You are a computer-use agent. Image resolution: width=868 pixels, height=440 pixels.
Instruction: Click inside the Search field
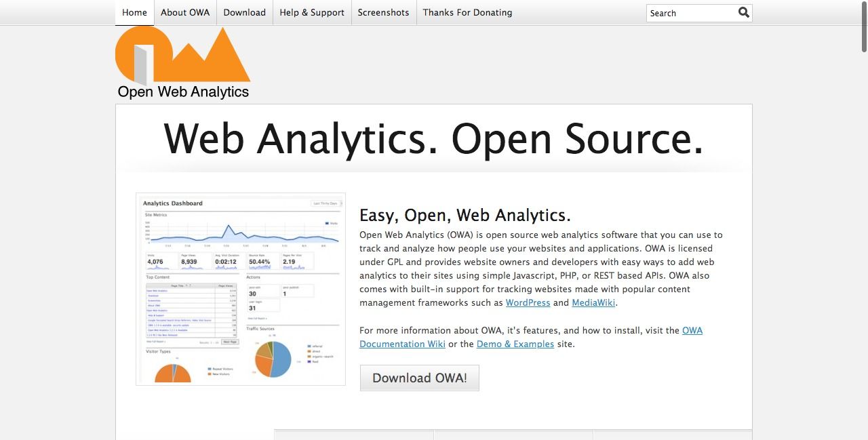point(685,13)
